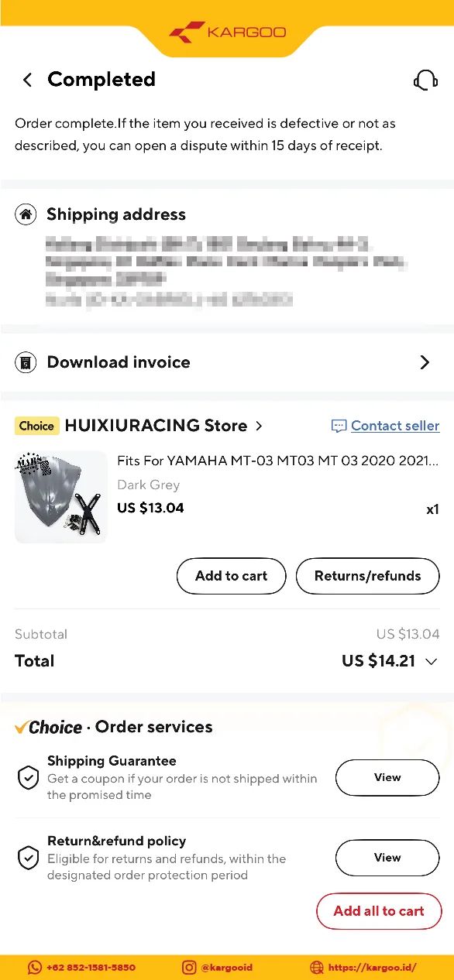Click the red Add all to cart button
The height and width of the screenshot is (980, 454).
pos(379,911)
